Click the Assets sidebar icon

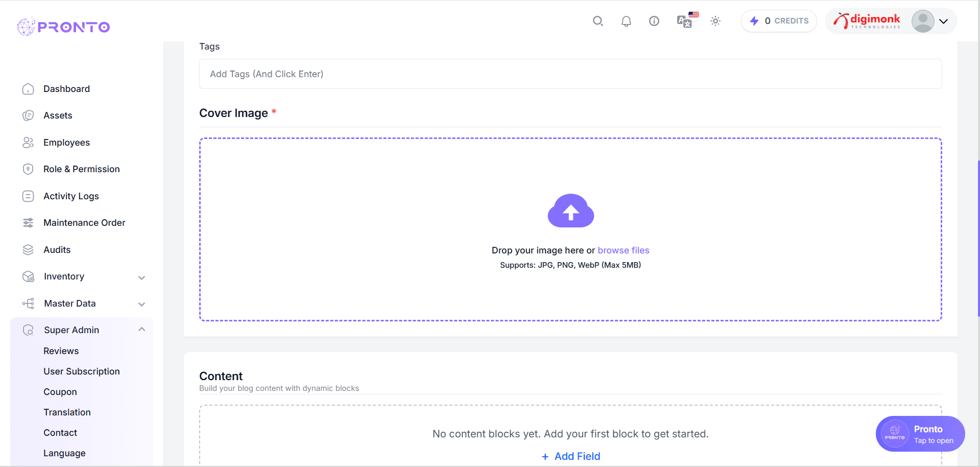click(x=29, y=115)
